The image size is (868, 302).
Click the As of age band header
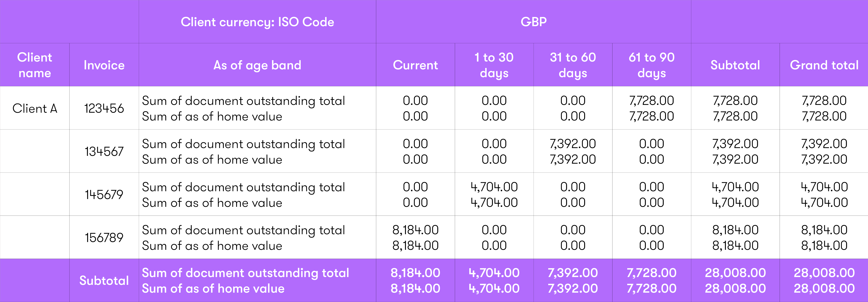[257, 65]
